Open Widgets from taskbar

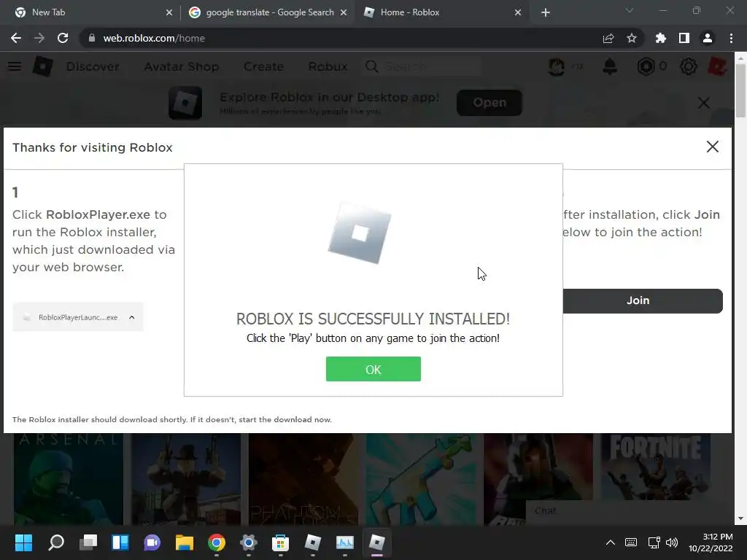coord(120,542)
